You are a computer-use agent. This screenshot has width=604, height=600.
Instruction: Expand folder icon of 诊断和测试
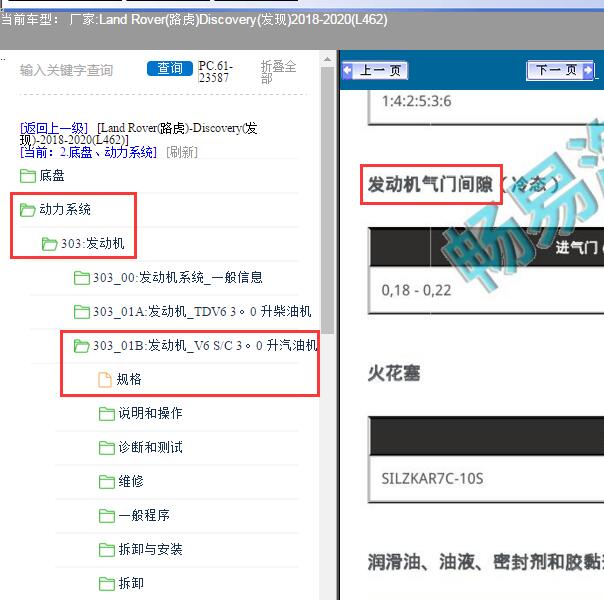107,447
